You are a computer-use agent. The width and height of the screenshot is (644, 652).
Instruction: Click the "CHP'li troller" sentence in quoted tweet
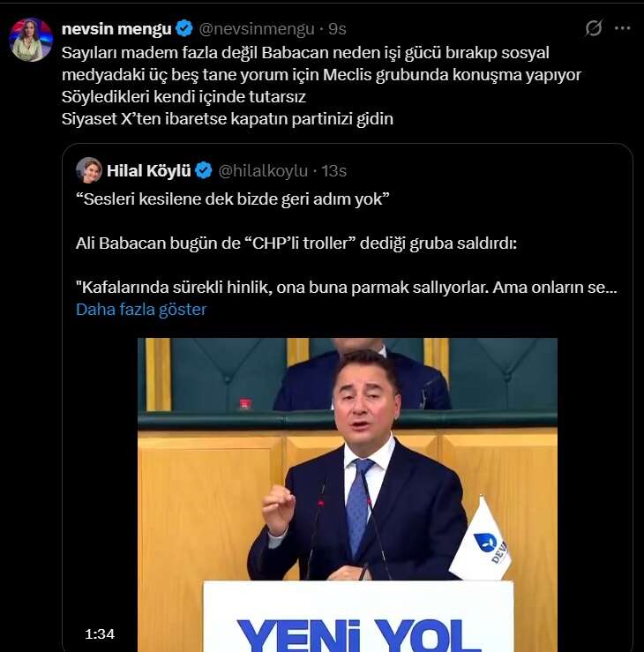coord(296,243)
